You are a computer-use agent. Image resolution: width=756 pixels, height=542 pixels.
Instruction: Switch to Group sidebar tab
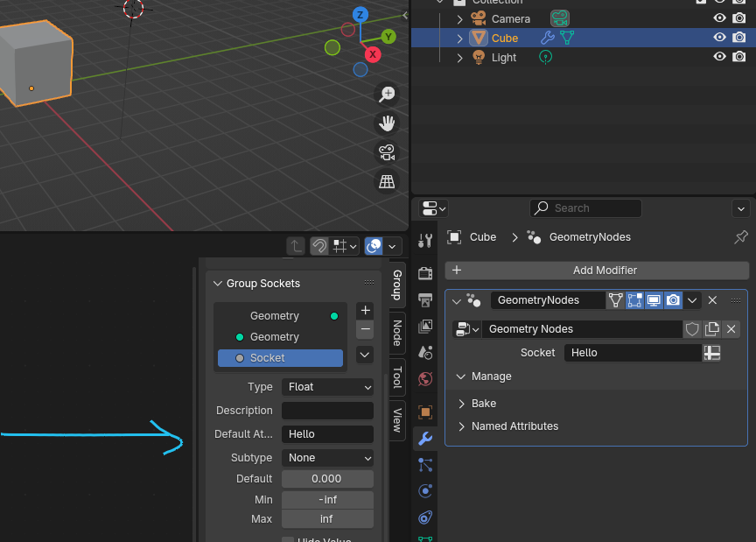tap(396, 285)
